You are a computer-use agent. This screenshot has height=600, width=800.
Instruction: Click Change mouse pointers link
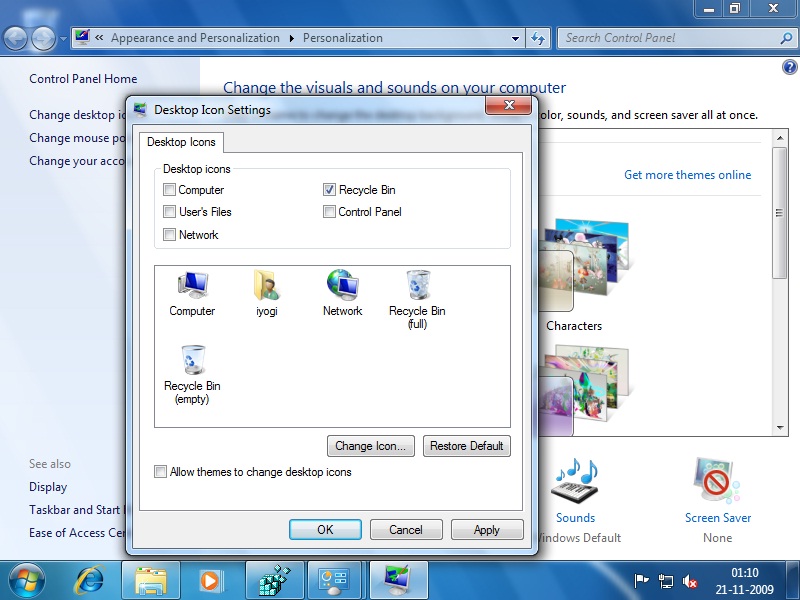coord(77,138)
